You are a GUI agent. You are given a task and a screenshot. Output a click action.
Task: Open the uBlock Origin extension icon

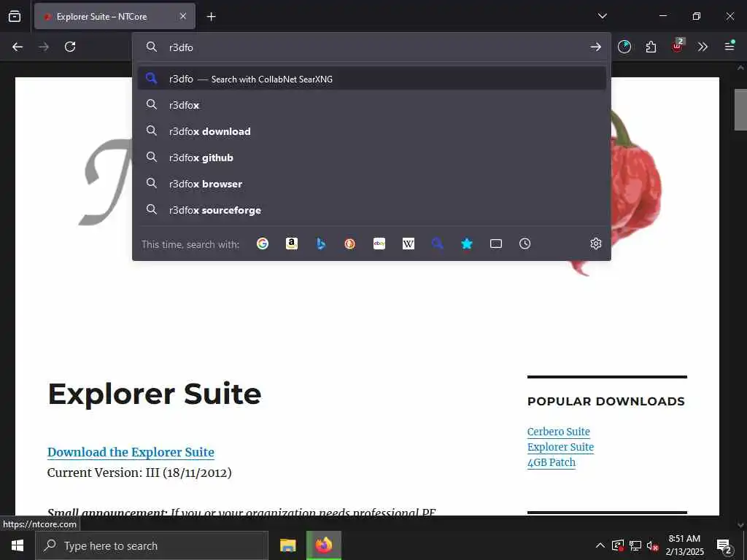[677, 46]
